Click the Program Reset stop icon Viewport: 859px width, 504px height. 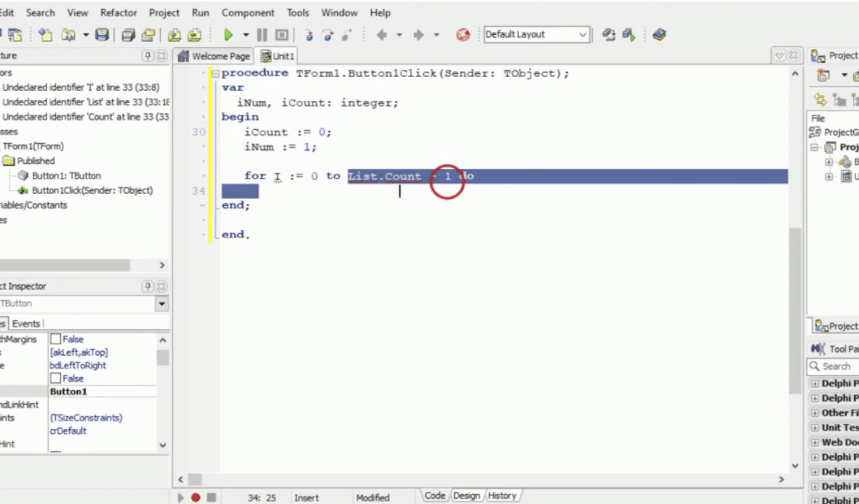[281, 35]
